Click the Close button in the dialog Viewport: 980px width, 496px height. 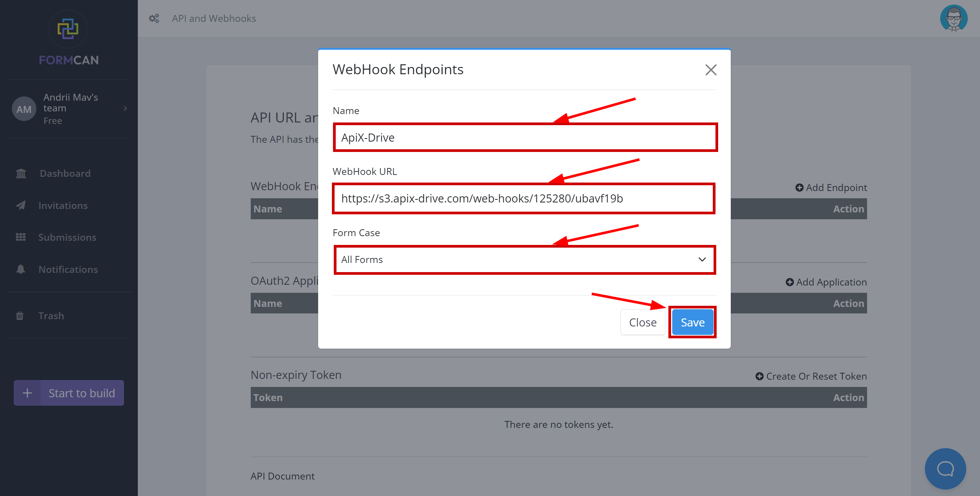point(643,322)
